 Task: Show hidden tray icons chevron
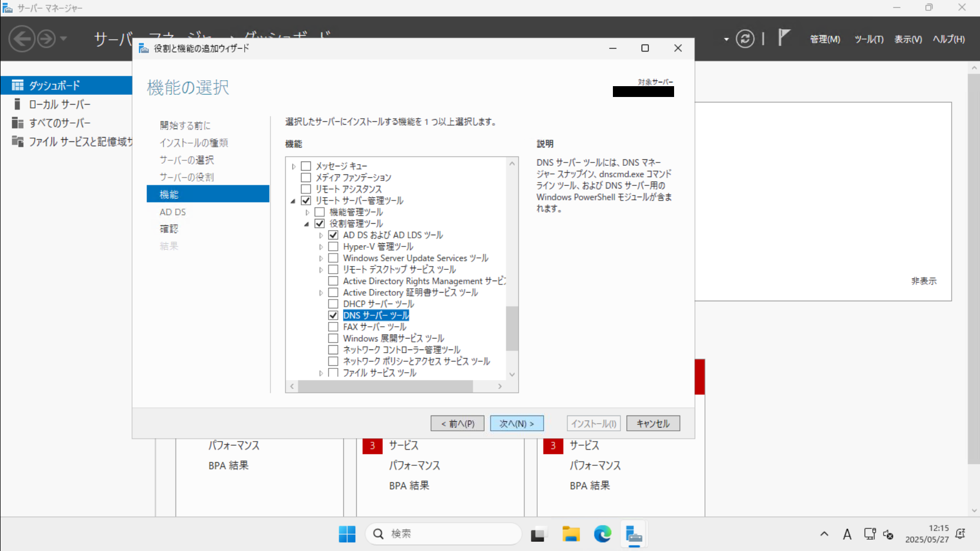tap(824, 534)
